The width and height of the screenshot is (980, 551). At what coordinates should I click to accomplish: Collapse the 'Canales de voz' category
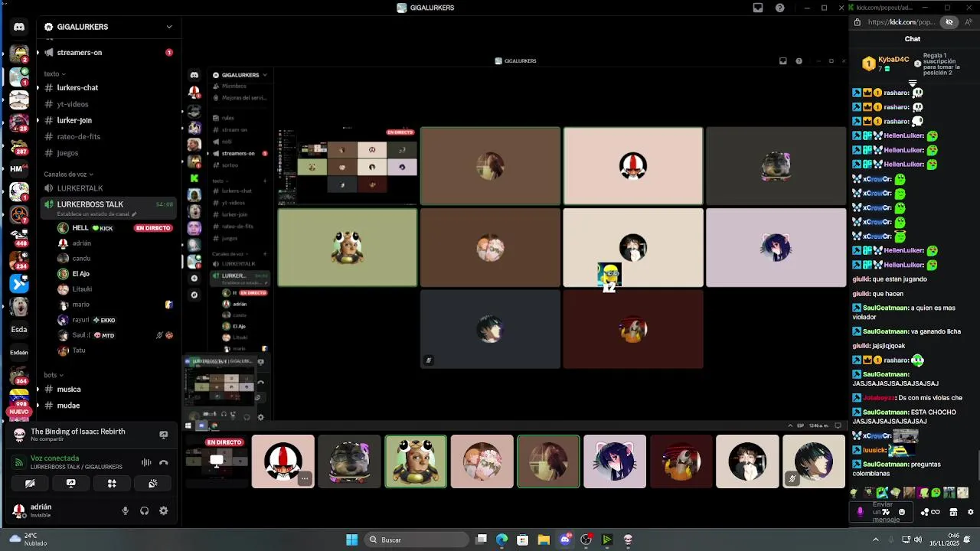(x=67, y=174)
